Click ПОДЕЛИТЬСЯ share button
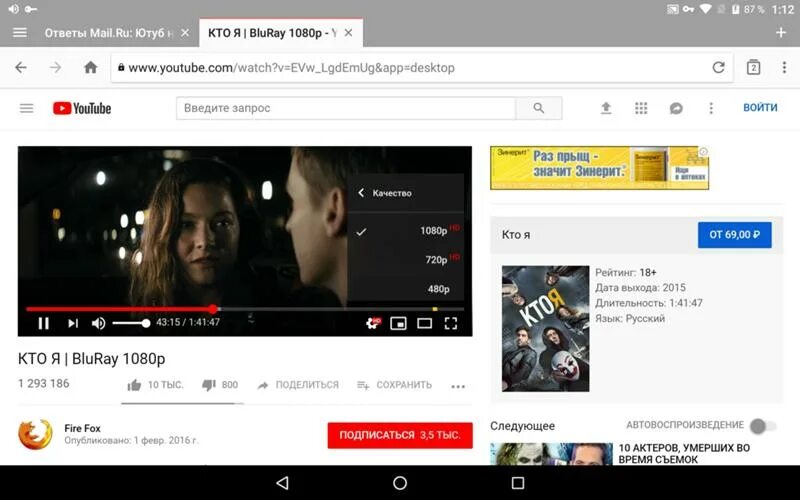Viewport: 800px width, 500px height. [298, 385]
